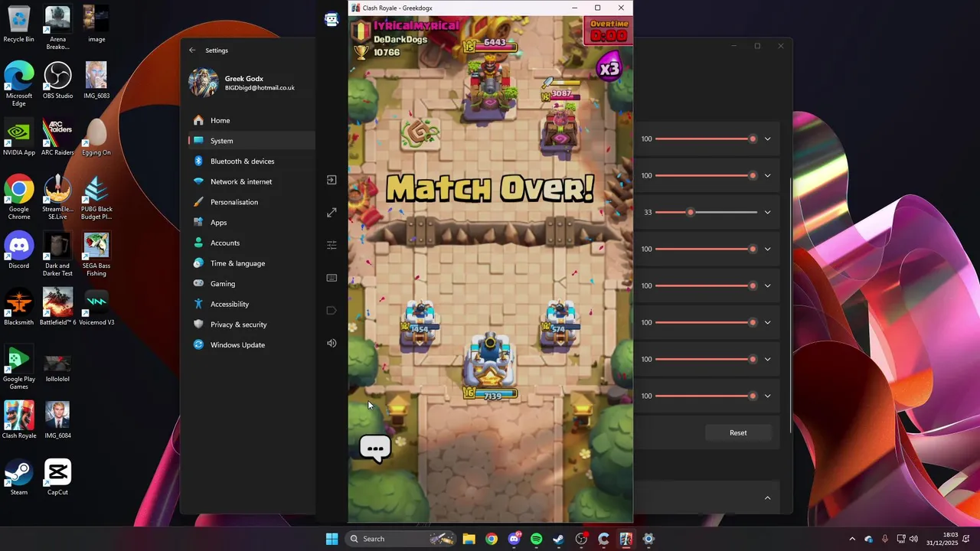The width and height of the screenshot is (980, 551).
Task: Click the Overtime 0:00 timer in the game
Action: click(609, 31)
